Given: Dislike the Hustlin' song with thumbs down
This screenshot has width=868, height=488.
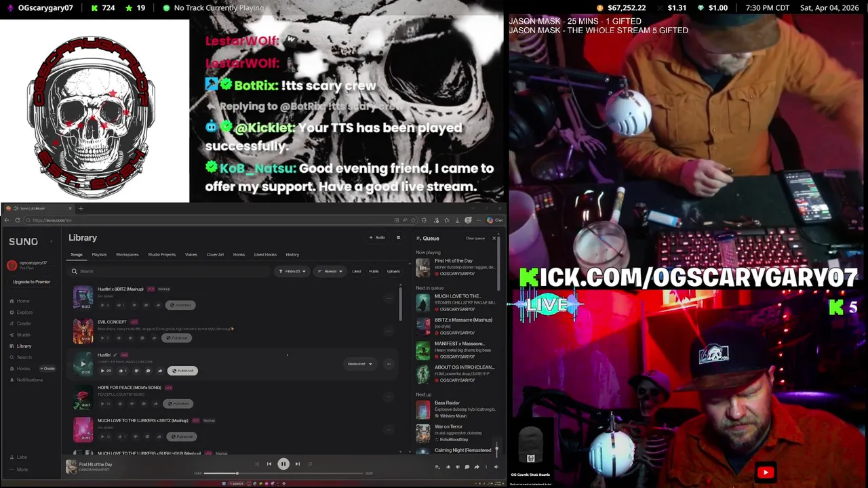Looking at the screenshot, I should tap(136, 371).
